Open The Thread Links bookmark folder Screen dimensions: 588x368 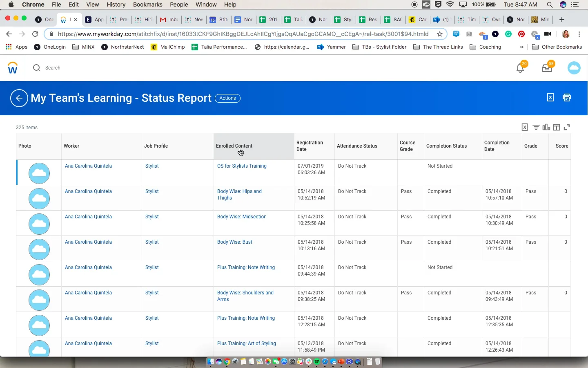438,47
